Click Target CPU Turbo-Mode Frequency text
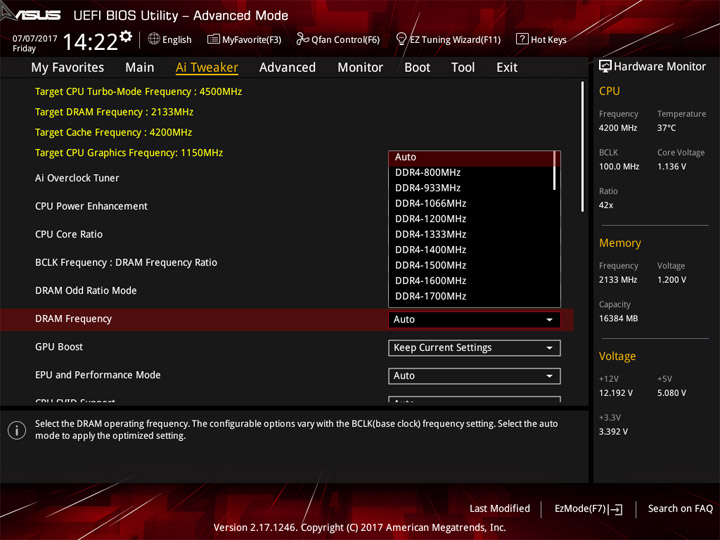Screen dimensions: 720x540 [138, 91]
